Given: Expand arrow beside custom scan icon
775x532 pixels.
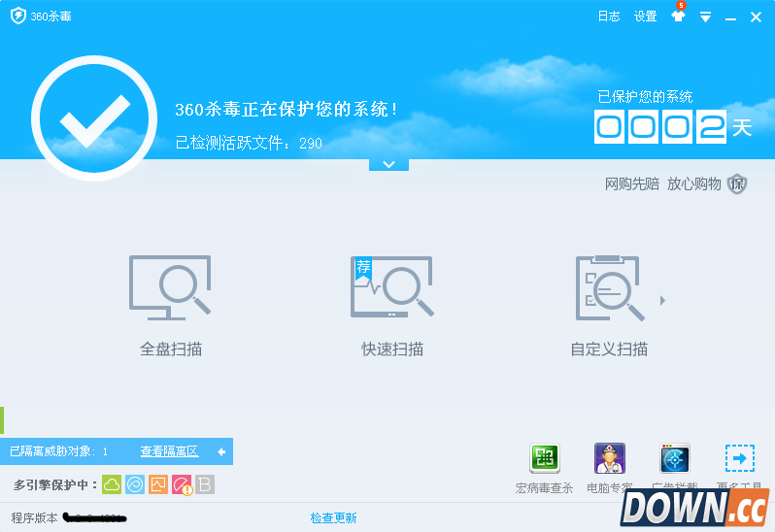Looking at the screenshot, I should 662,300.
